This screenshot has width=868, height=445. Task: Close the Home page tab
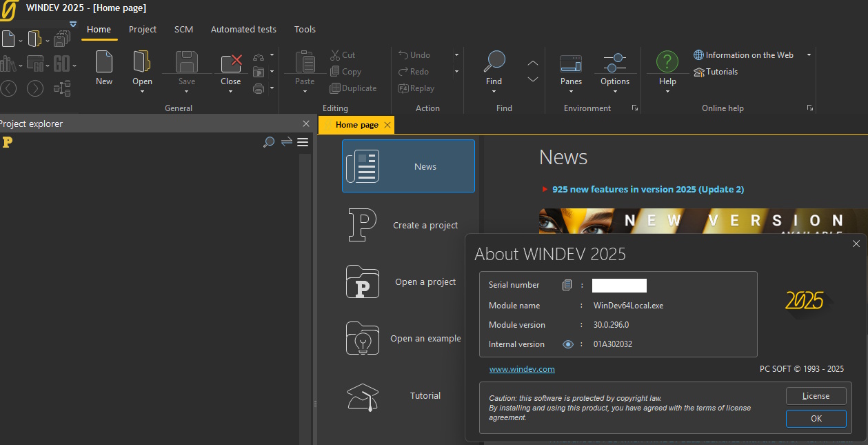click(x=387, y=125)
